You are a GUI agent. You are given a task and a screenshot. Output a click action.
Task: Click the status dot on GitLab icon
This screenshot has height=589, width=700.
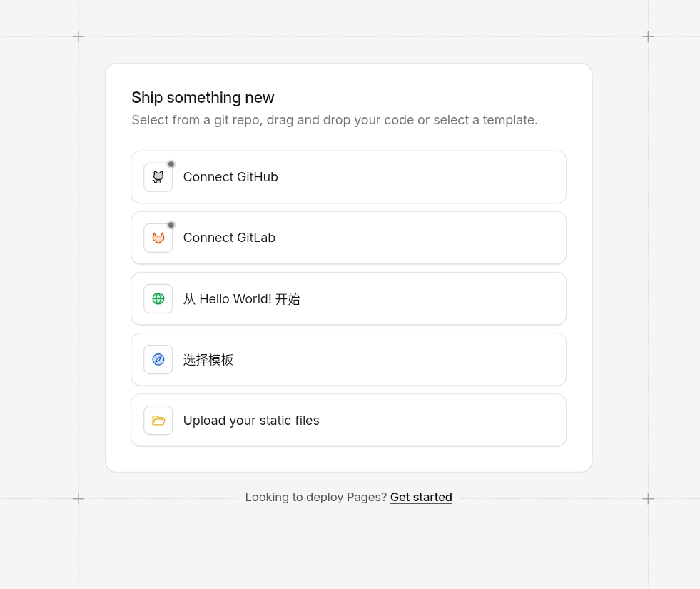pos(171,225)
